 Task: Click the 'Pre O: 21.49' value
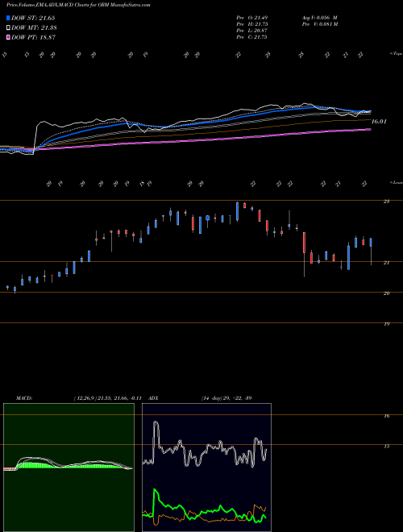pos(251,18)
